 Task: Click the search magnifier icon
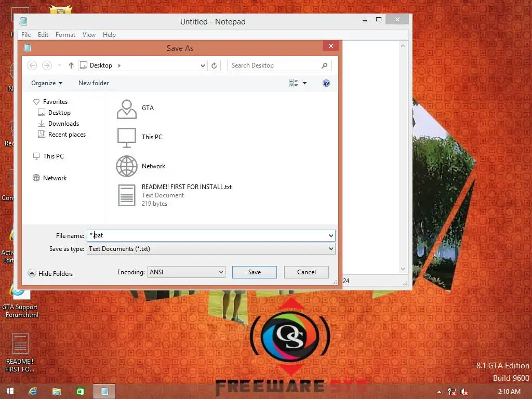(x=324, y=65)
